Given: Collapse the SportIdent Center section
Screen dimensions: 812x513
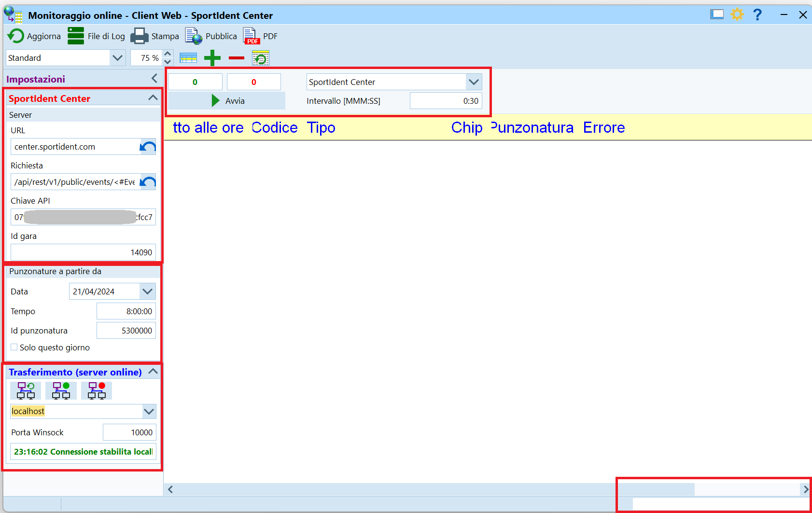Looking at the screenshot, I should [153, 97].
